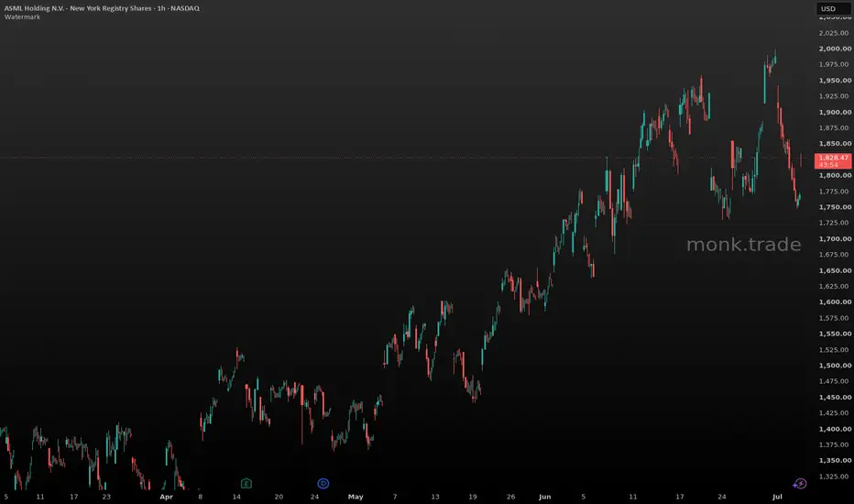This screenshot has width=854, height=504.
Task: Click the 1,525.00 price axis label
Action: [x=834, y=350]
